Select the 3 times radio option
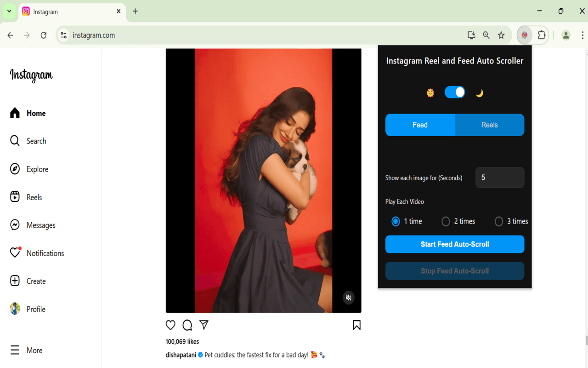The height and width of the screenshot is (368, 588). (x=499, y=222)
